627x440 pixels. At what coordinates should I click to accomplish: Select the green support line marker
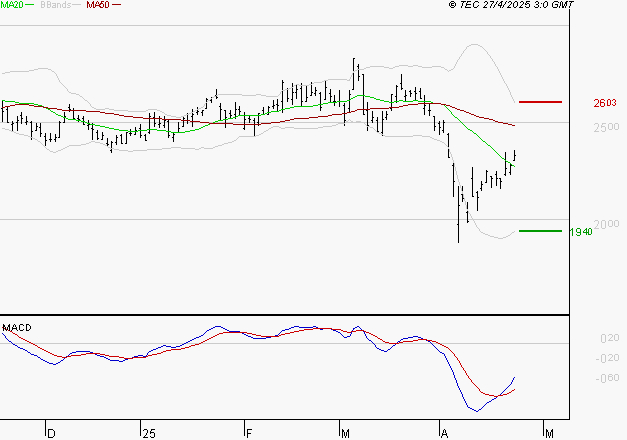point(540,231)
